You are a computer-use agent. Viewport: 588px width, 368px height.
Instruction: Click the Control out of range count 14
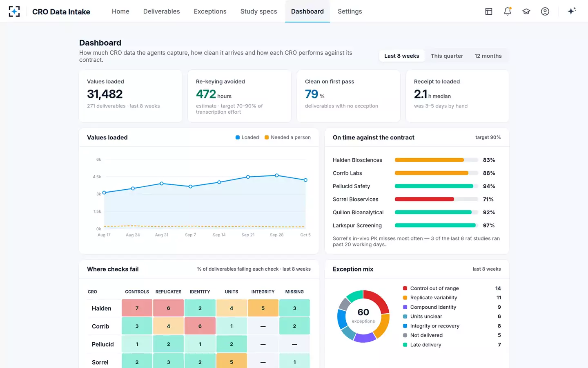498,288
